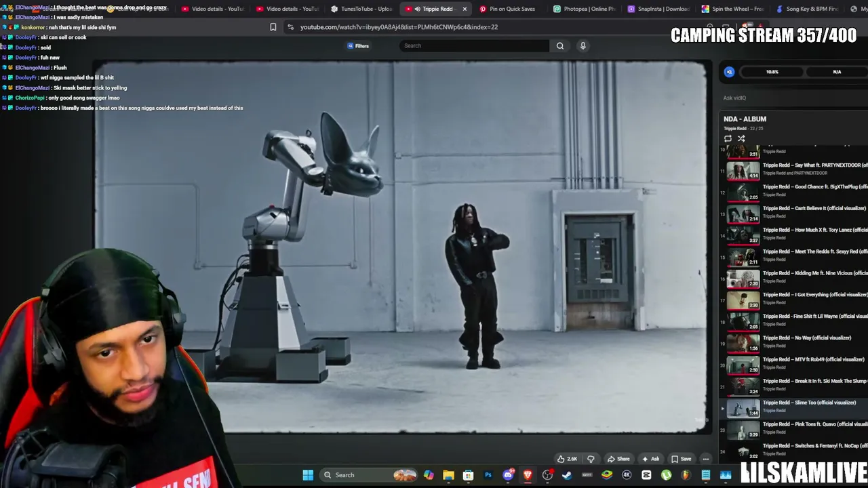
Task: Switch to second Video details YouTube tab
Action: tap(287, 9)
